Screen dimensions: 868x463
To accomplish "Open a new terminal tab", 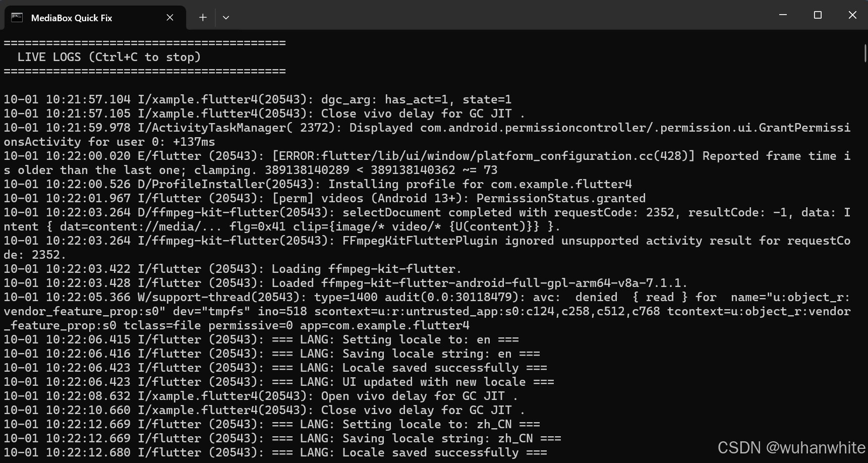I will 203,18.
